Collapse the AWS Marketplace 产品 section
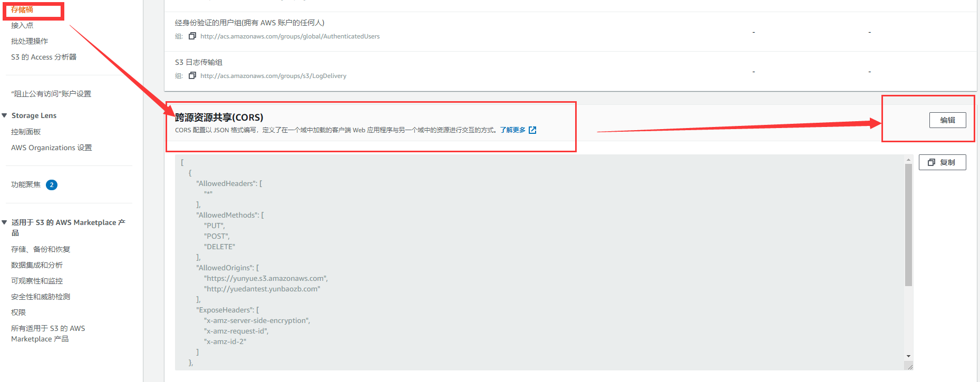This screenshot has width=980, height=382. pyautogui.click(x=4, y=222)
